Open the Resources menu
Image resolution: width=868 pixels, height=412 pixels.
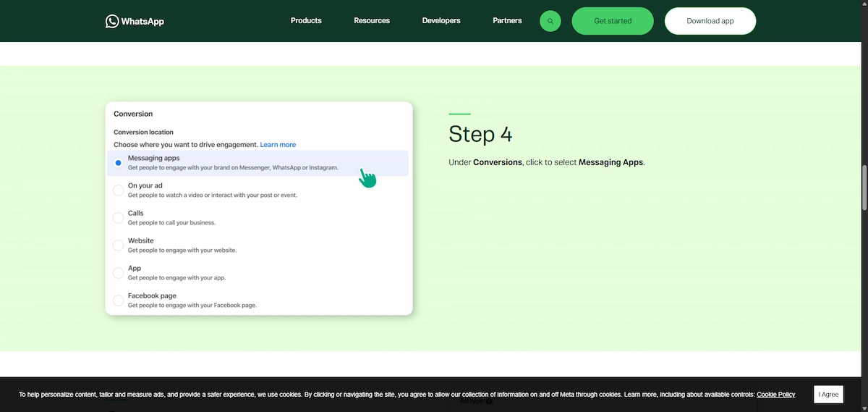coord(372,21)
